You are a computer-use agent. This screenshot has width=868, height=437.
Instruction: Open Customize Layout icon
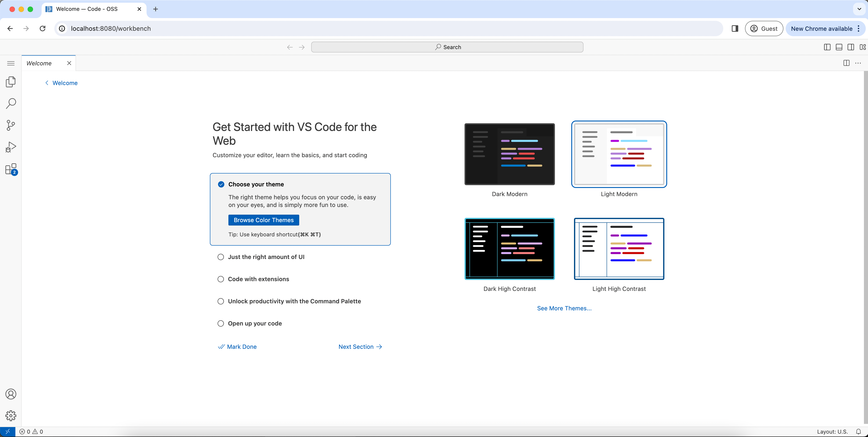coord(863,47)
